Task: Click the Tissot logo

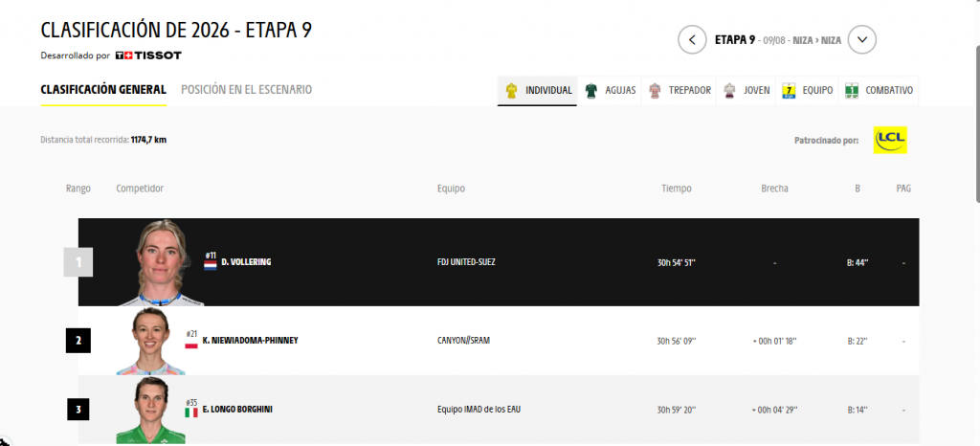Action: click(x=148, y=56)
